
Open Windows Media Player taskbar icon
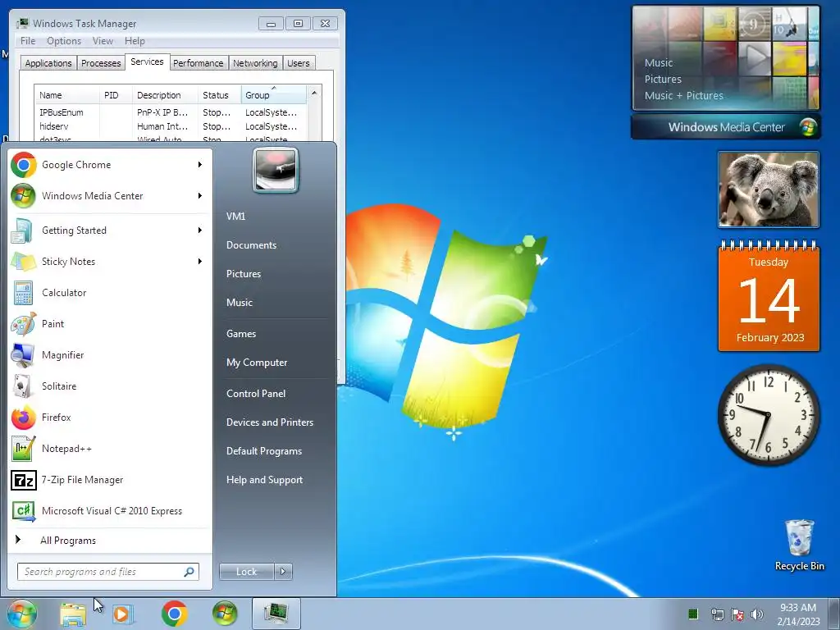[123, 614]
